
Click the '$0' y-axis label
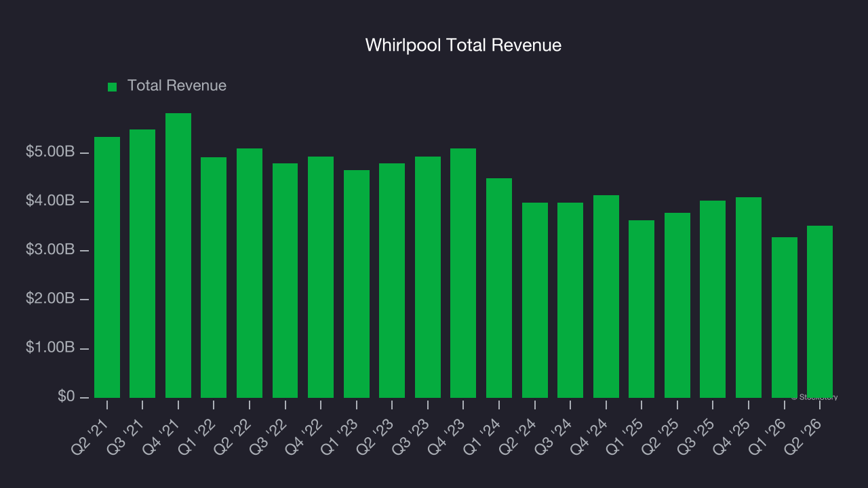[x=66, y=396]
